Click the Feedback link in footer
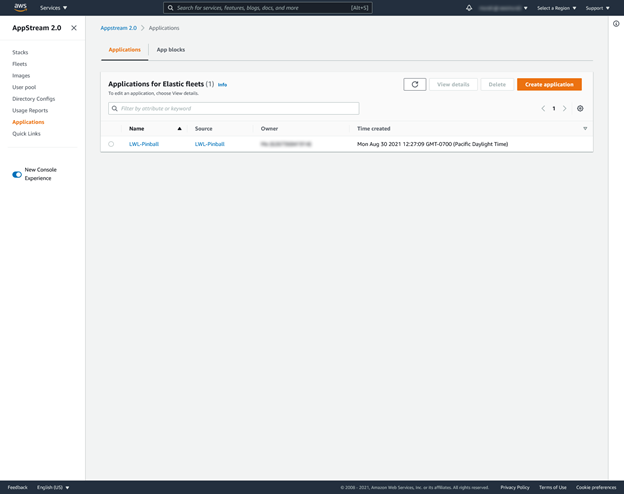Viewport: 624px width, 494px height. [x=18, y=487]
